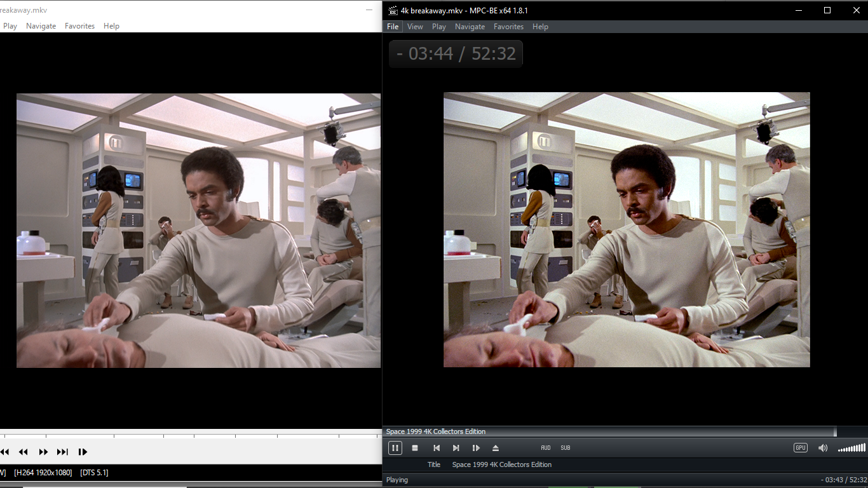
Task: Maximize the MPC-BE window
Action: (827, 10)
